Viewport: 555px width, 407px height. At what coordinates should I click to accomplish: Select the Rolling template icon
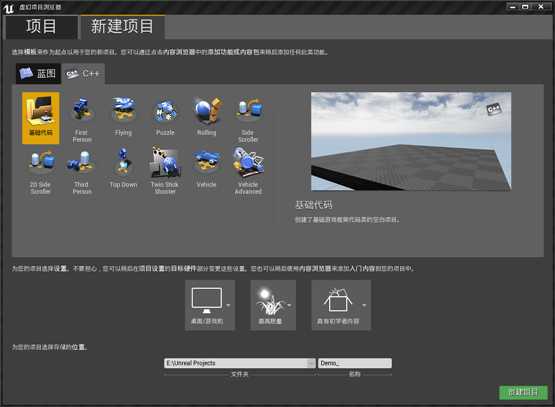click(206, 118)
